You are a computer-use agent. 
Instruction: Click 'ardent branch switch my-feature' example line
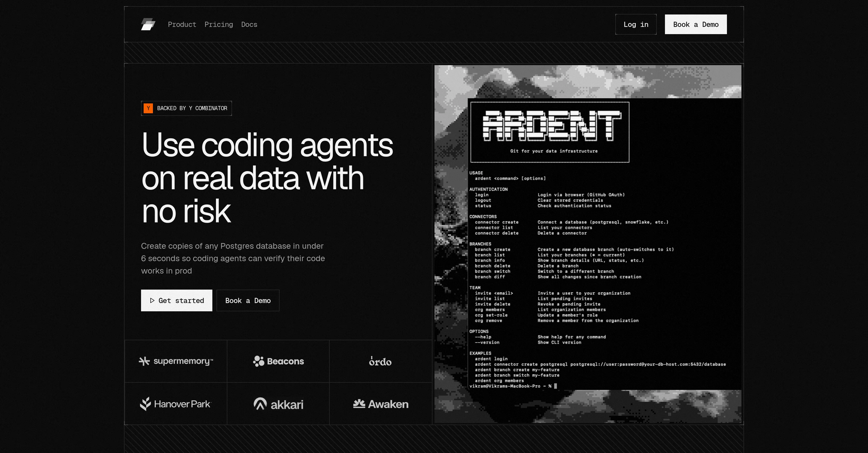(x=517, y=375)
